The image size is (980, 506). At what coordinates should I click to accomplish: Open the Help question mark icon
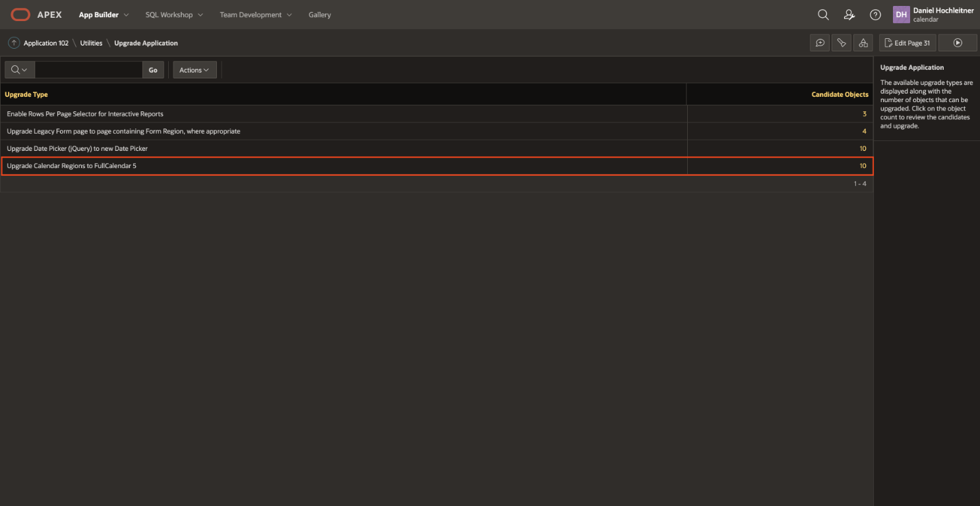point(876,14)
